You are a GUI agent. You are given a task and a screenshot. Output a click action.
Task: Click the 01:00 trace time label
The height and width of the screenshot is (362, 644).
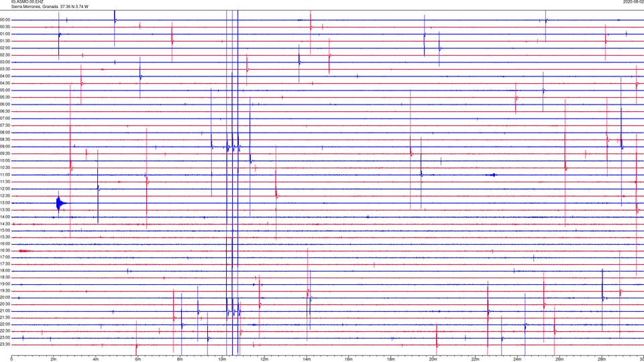pos(5,34)
